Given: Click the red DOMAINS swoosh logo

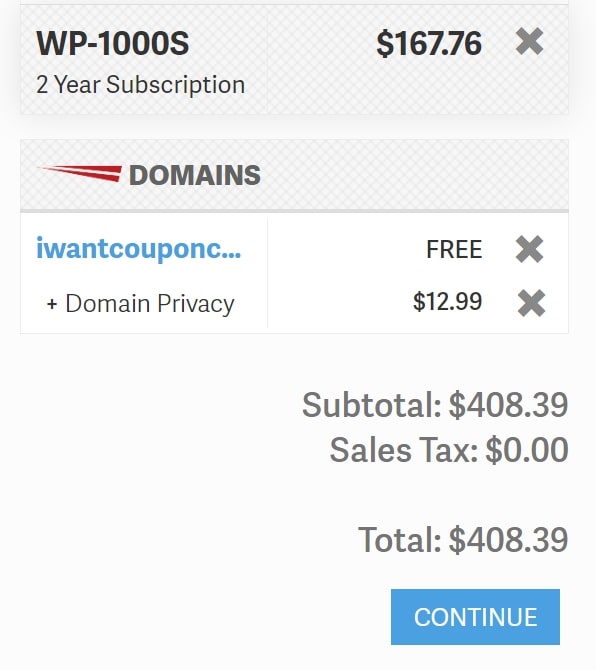Looking at the screenshot, I should tap(80, 173).
